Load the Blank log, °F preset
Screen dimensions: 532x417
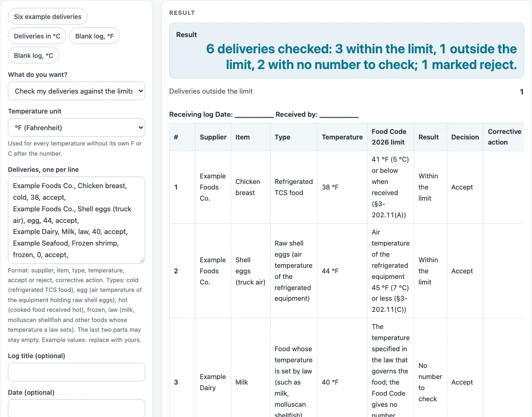tap(95, 36)
